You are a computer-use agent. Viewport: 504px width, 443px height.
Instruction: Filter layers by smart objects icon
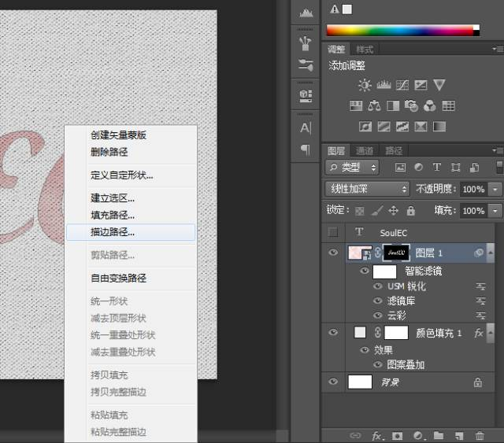(474, 168)
